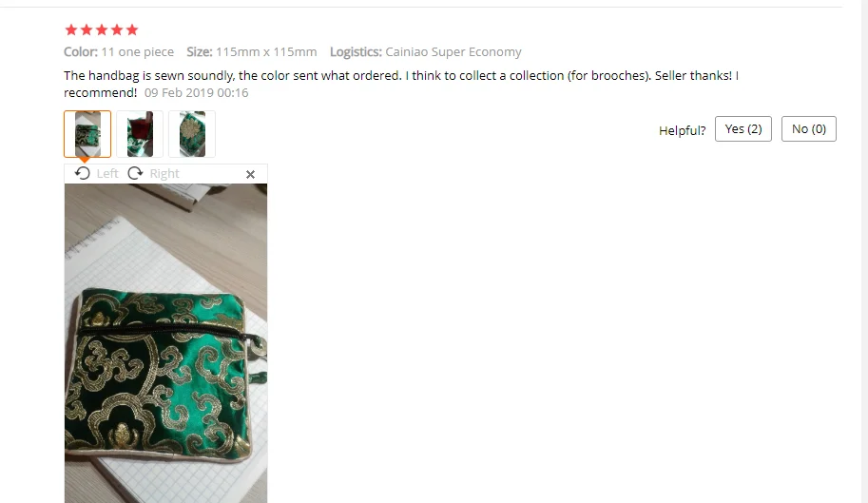Click the "11 one piece" color value
Viewport: 868px width, 503px height.
click(x=137, y=52)
